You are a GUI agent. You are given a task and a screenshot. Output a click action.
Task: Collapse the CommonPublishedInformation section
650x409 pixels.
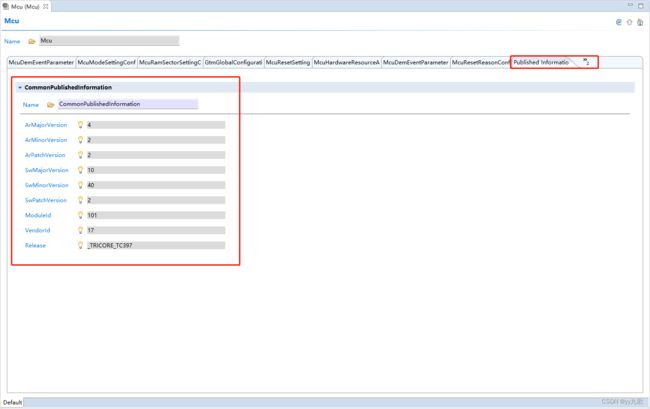click(19, 87)
